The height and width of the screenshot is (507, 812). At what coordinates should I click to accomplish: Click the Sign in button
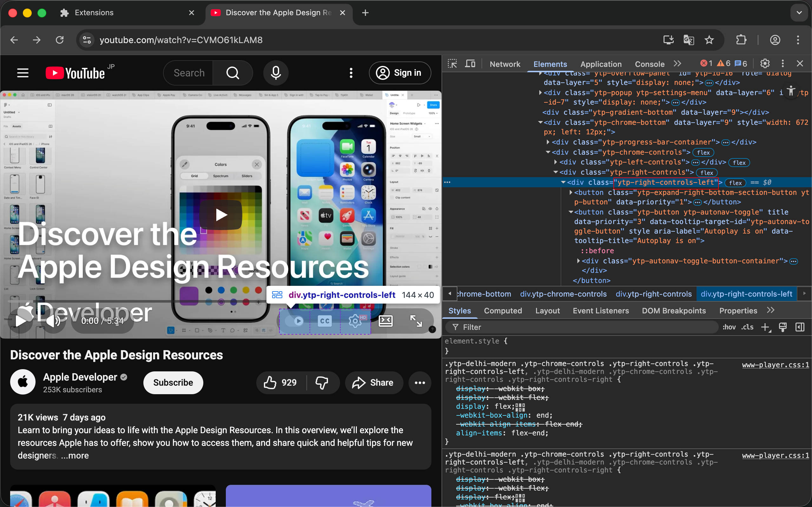point(400,73)
